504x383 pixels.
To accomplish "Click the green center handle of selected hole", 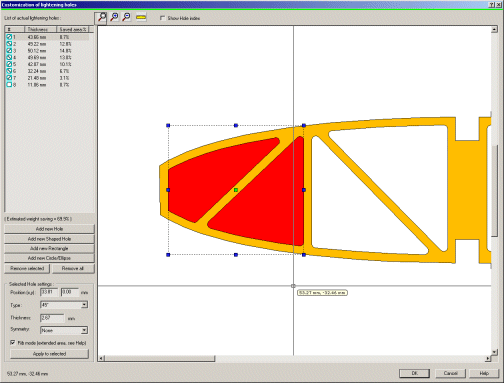I will [x=236, y=190].
